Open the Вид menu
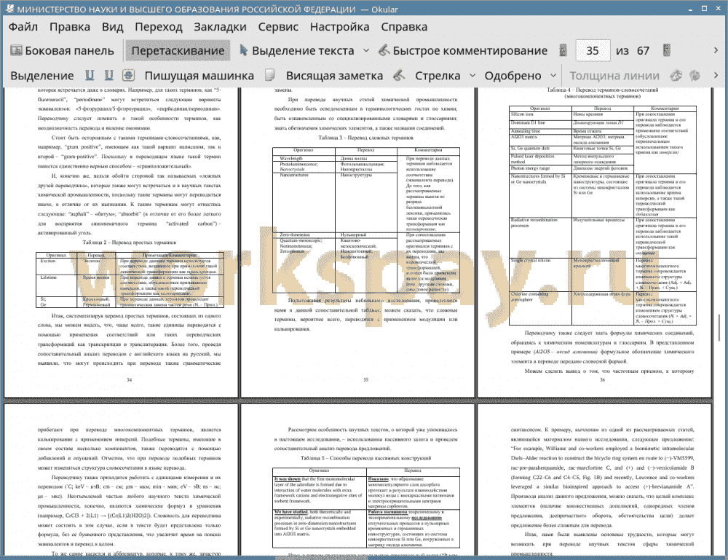The width and height of the screenshot is (728, 560). 112,27
